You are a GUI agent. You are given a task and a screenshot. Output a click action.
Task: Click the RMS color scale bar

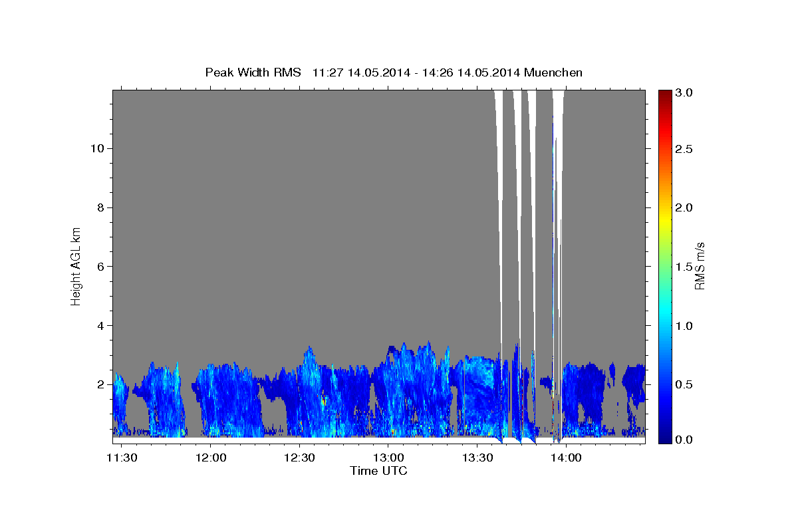click(x=666, y=266)
